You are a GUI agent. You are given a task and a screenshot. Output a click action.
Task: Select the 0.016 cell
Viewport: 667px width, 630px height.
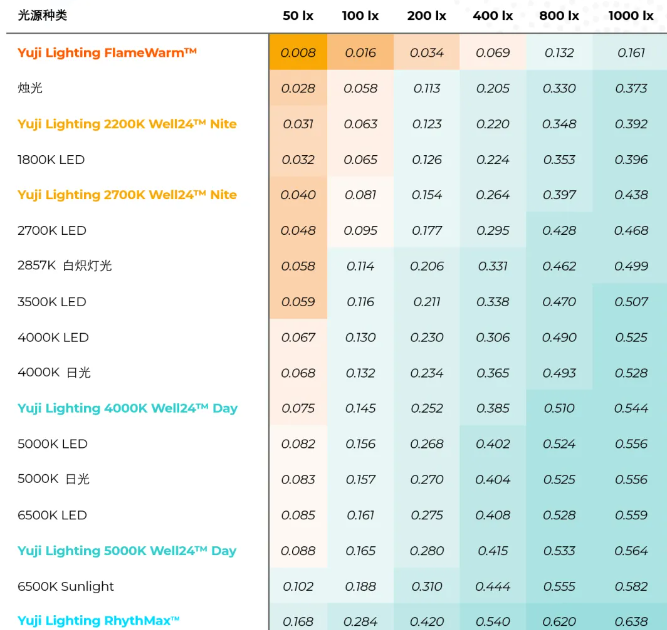click(360, 53)
